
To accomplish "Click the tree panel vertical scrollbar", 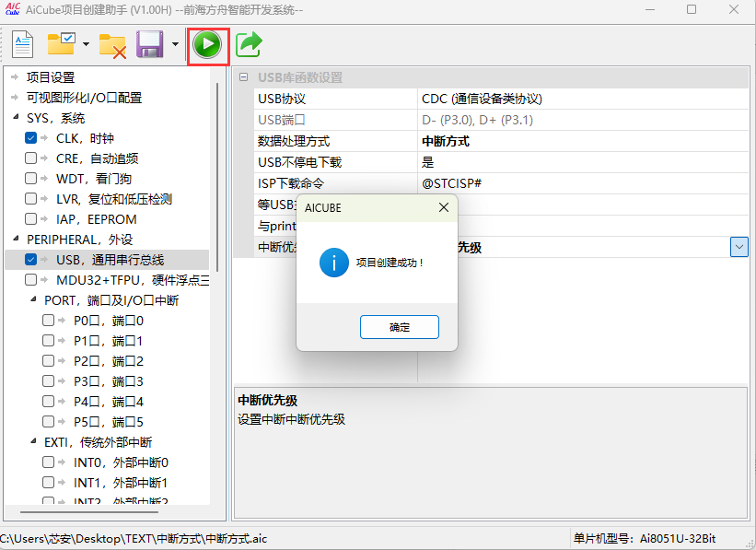I will (217, 177).
